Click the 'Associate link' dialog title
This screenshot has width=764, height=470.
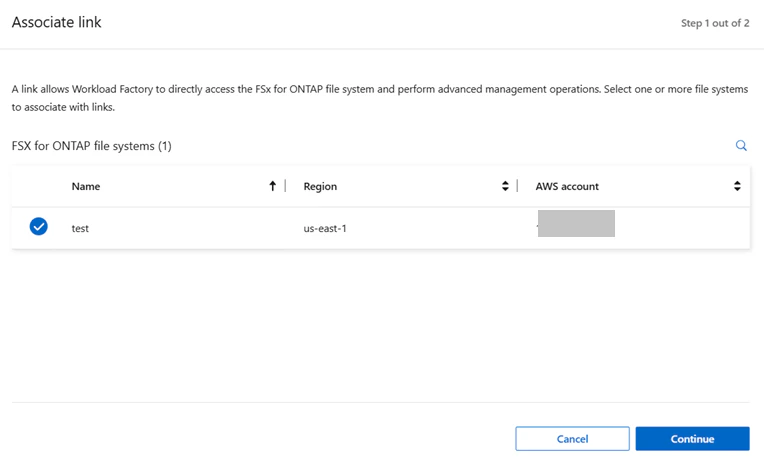[x=57, y=22]
